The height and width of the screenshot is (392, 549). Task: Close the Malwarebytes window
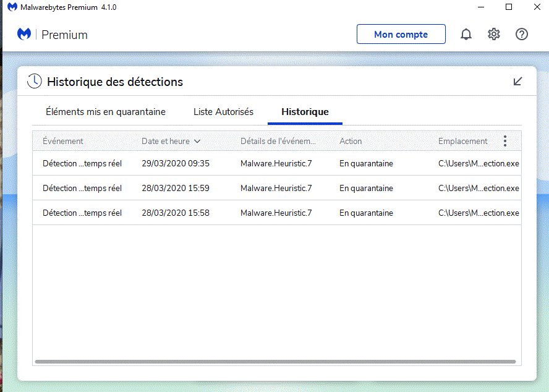tap(537, 7)
